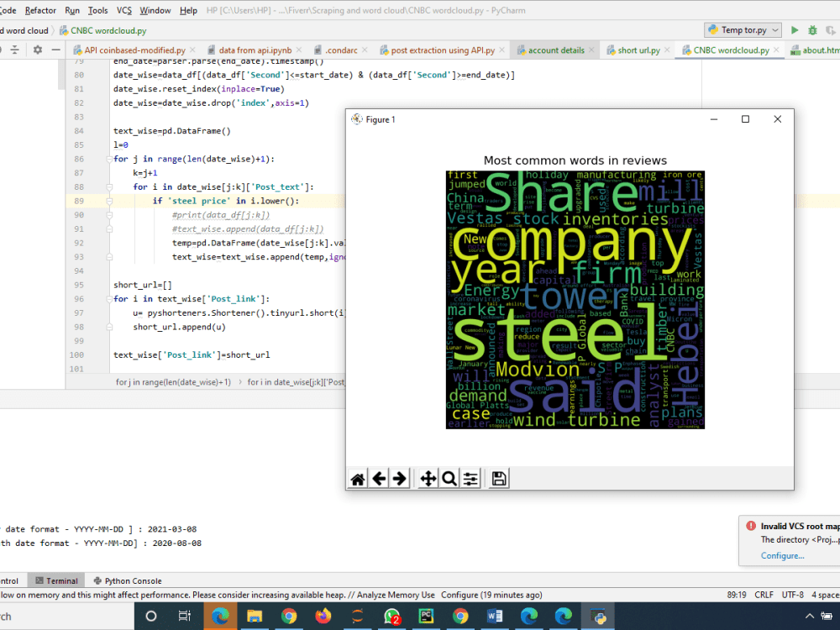Click the Figure 1 window title icon
The image size is (840, 630).
(x=356, y=119)
